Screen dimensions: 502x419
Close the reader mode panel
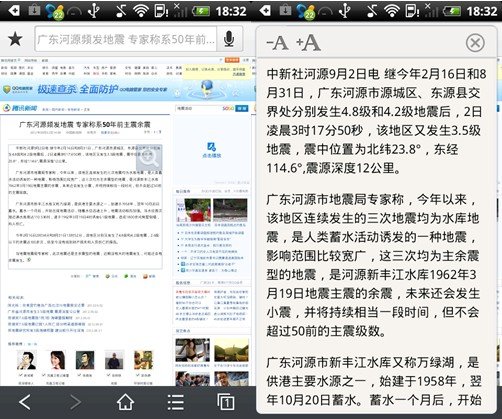[475, 43]
